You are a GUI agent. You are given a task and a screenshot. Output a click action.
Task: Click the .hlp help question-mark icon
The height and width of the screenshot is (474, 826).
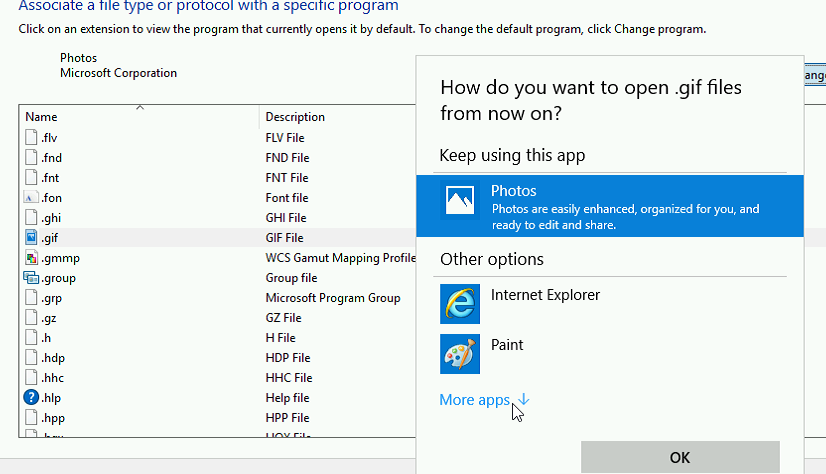click(x=31, y=397)
